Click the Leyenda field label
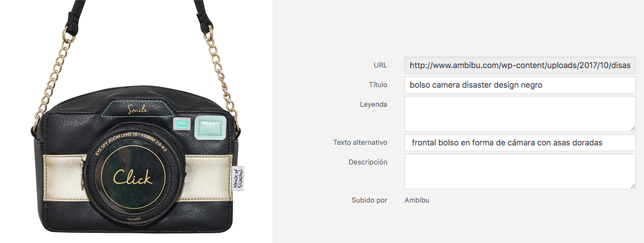This screenshot has width=644, height=243. pos(374,104)
